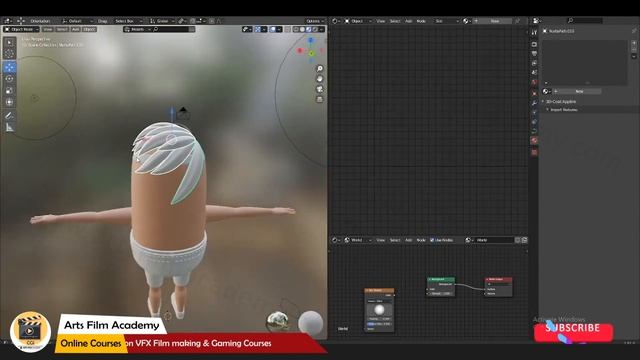
Task: Select the Annotate pencil tool
Action: [9, 116]
